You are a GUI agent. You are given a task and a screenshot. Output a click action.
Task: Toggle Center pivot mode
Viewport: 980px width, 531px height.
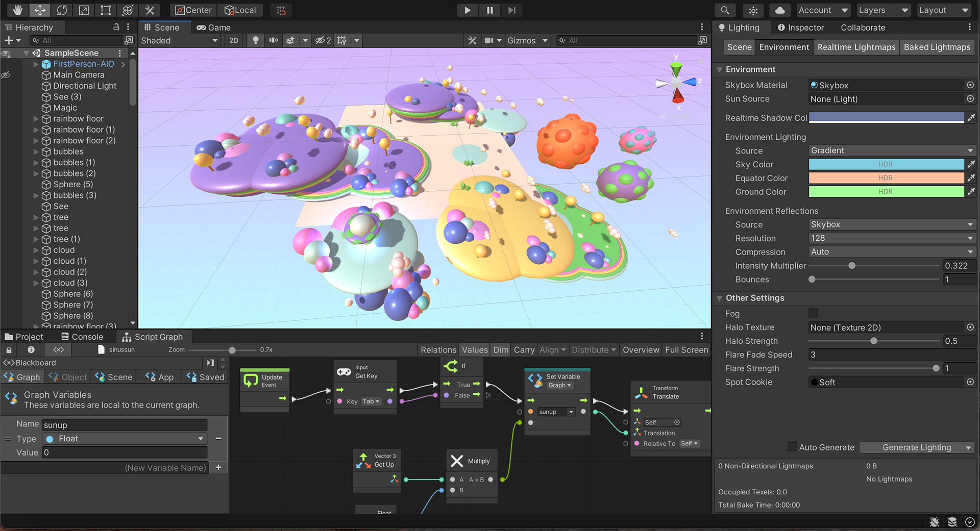(194, 10)
